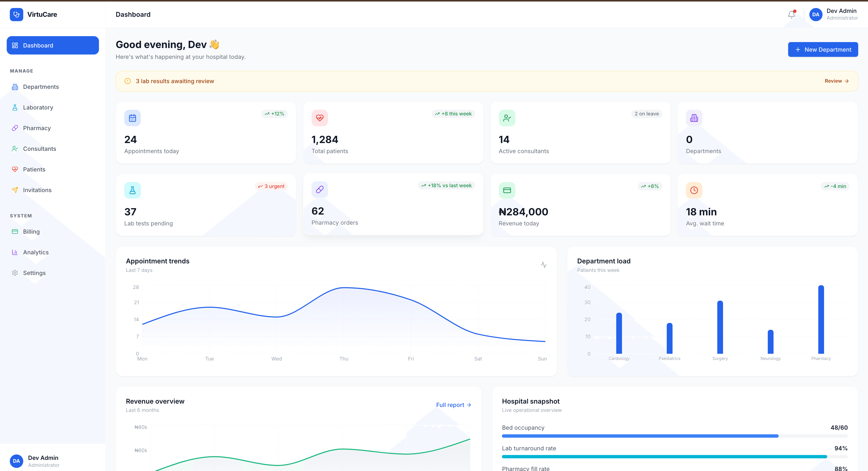Click the DA avatar in the top header

tap(816, 14)
